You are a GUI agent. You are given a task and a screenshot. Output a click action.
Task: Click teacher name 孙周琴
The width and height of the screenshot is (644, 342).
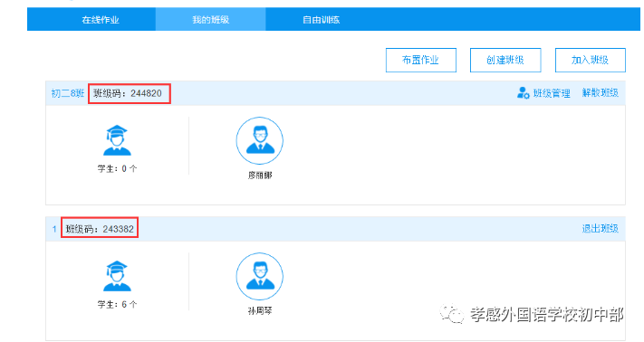click(x=260, y=311)
